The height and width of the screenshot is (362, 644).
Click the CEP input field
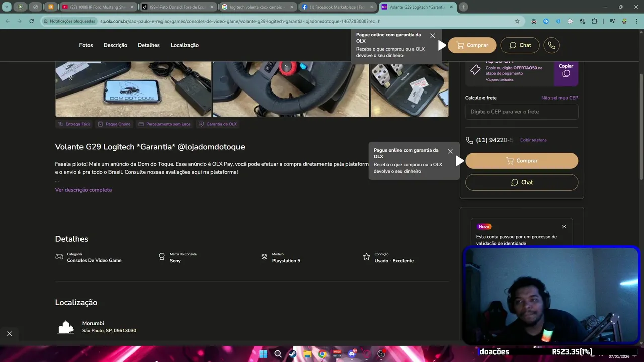522,112
